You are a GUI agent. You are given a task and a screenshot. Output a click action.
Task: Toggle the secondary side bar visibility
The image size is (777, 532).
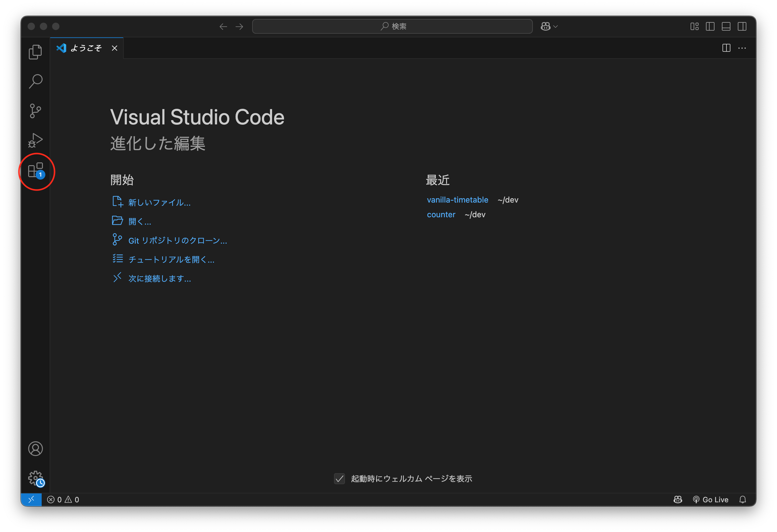coord(742,26)
